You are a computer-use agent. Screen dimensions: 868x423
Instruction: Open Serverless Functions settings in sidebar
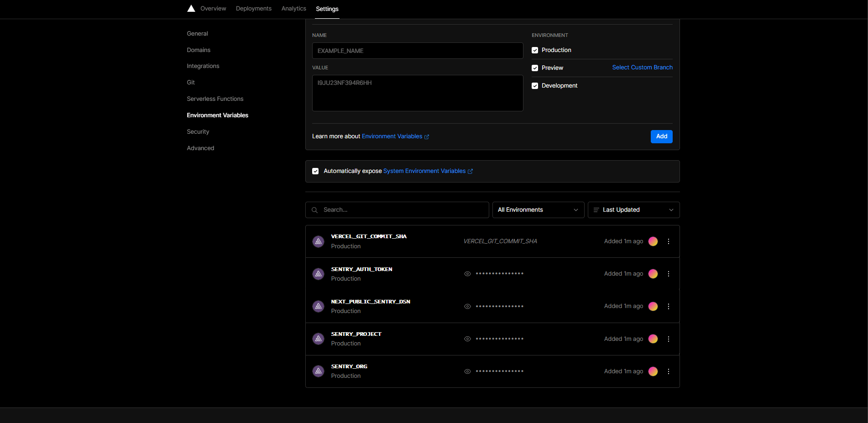(x=215, y=99)
